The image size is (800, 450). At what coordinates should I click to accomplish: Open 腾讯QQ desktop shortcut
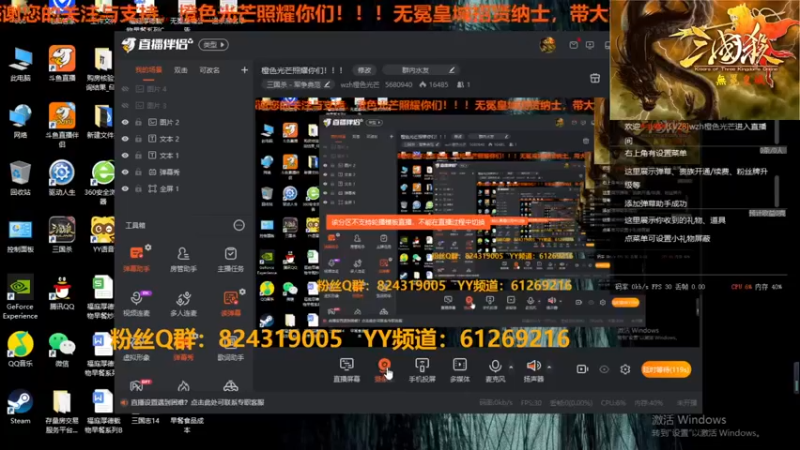(62, 293)
